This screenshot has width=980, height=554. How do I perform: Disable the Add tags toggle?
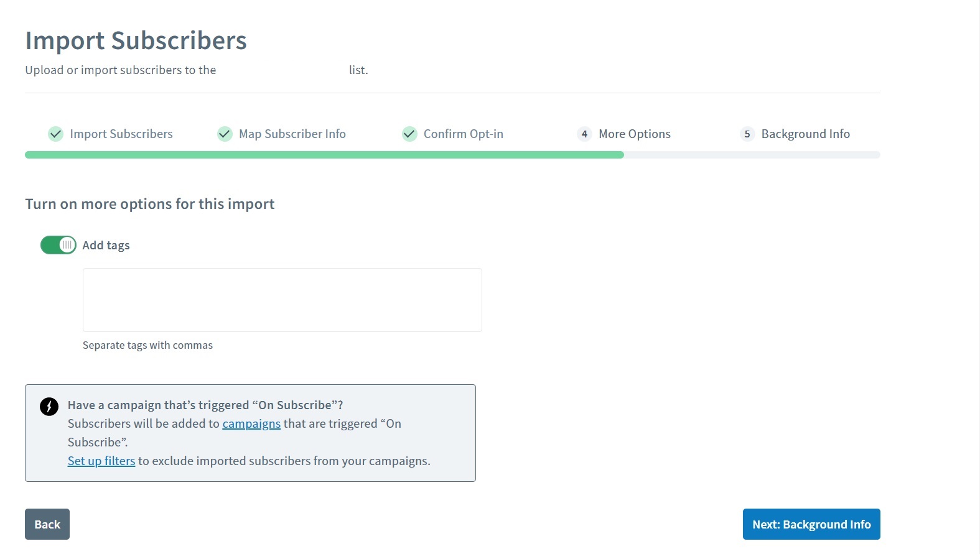[58, 245]
